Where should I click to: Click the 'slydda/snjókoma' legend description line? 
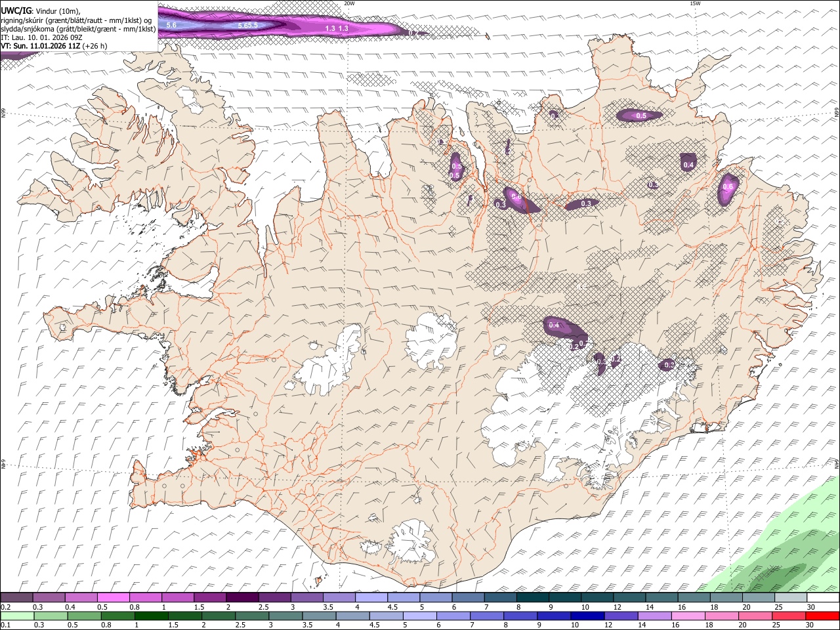(x=78, y=28)
